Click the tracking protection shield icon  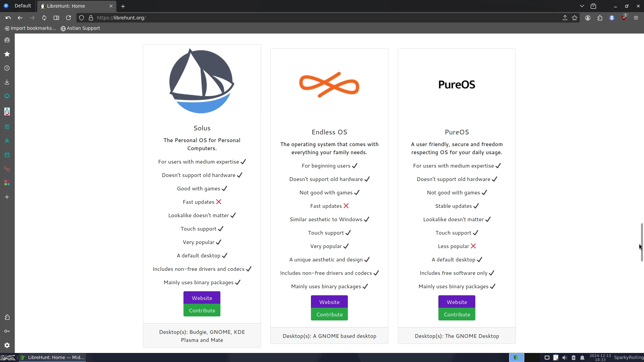point(82,18)
